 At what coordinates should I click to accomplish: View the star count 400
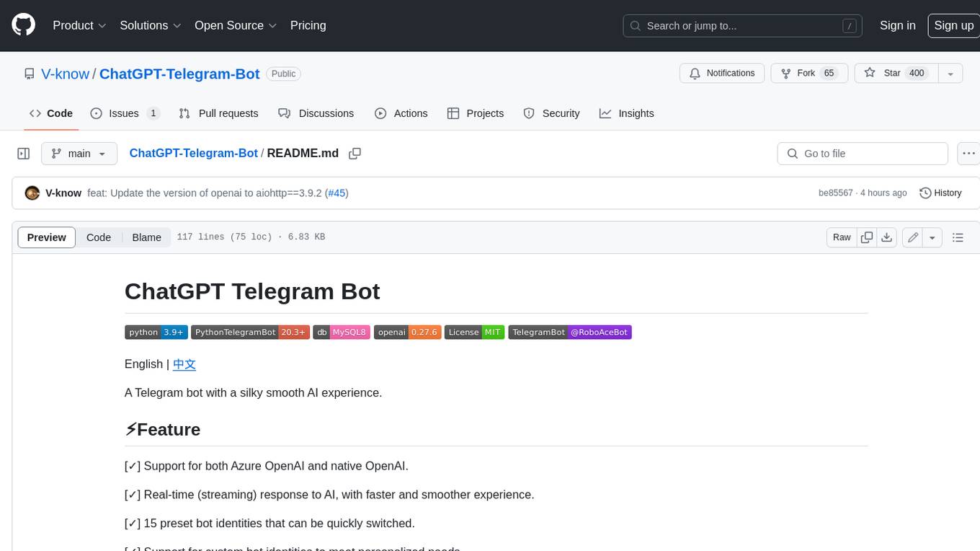pyautogui.click(x=917, y=73)
